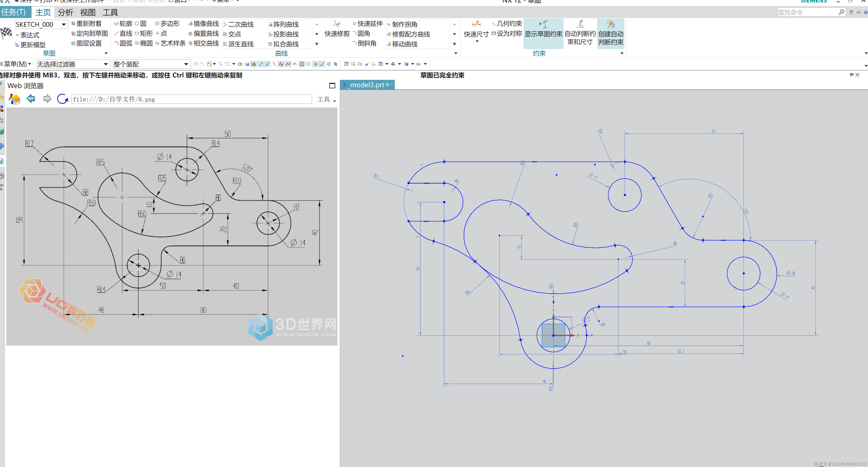
Task: Click 几何约束 (Geometric Constraints) tool
Action: (507, 24)
